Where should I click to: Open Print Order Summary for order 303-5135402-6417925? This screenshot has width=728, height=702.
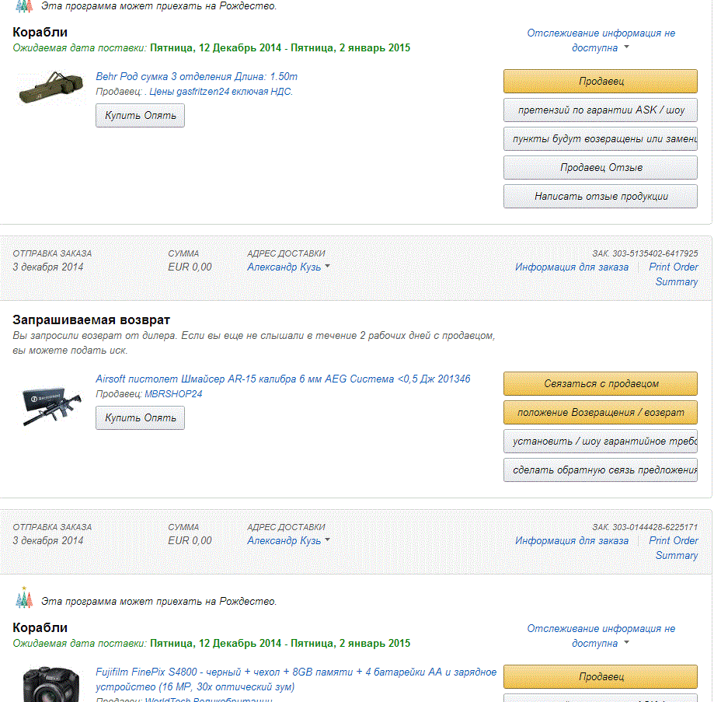tap(673, 274)
